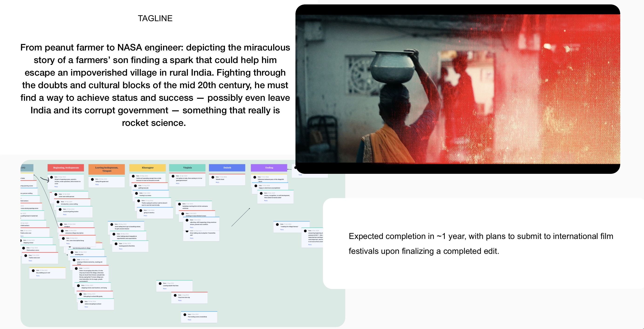Click Reply under 'failing 8th grade test'
Screen dimensions: 644x329
coord(97,184)
